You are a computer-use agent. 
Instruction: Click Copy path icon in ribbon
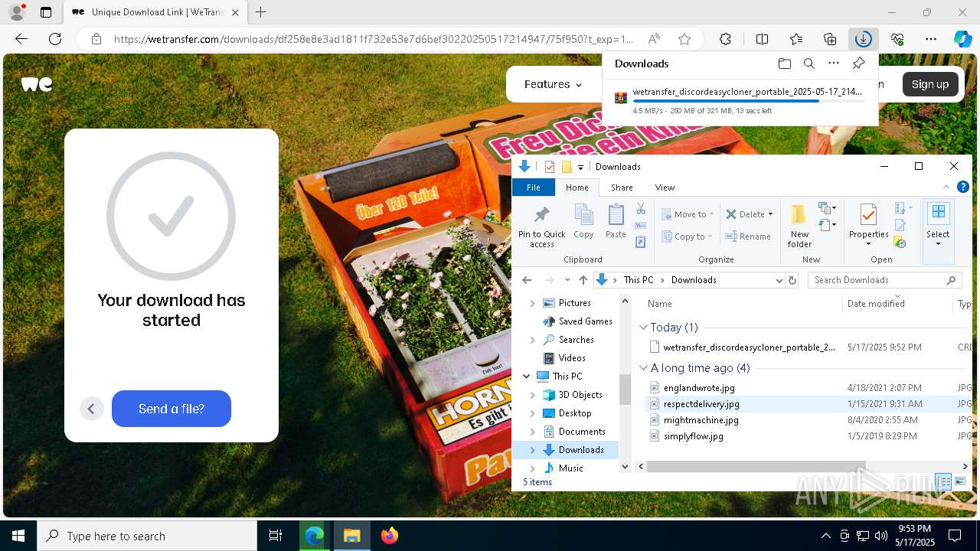pos(641,226)
